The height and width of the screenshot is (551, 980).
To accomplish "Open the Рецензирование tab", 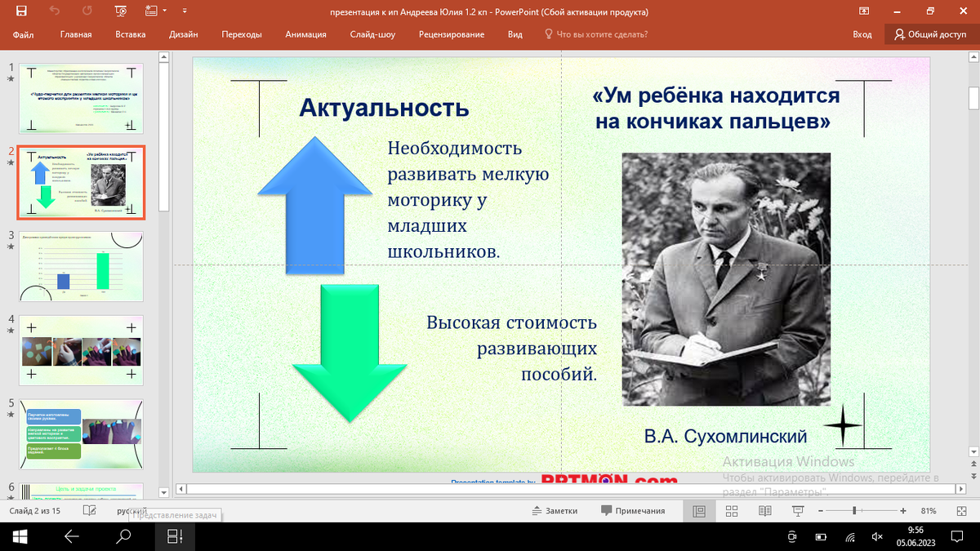I will pyautogui.click(x=452, y=34).
